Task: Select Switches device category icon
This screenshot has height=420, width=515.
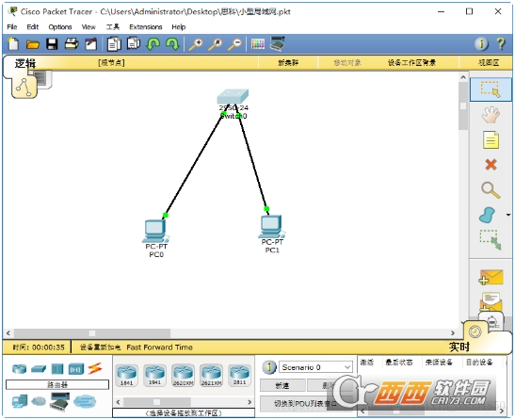Action: tap(39, 369)
